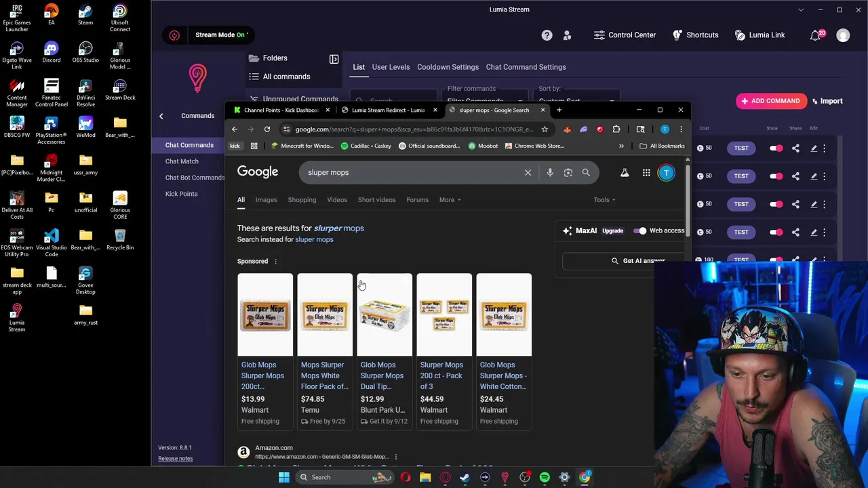Open the Windows Start menu

click(x=284, y=477)
